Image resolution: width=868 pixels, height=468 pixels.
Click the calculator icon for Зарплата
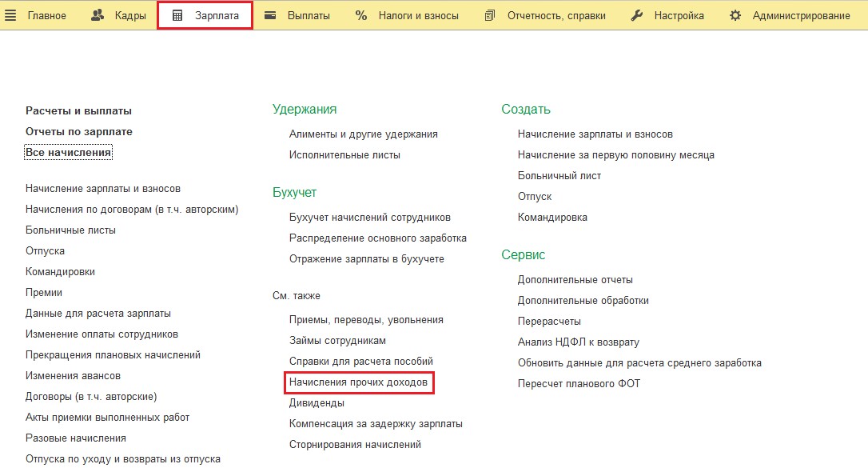(177, 16)
